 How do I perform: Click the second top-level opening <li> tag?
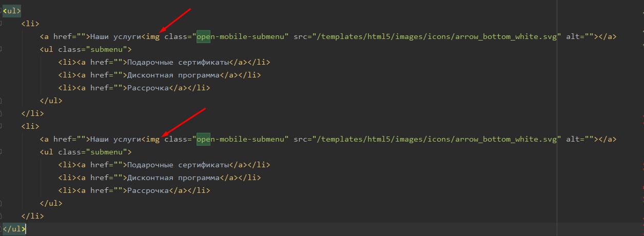(x=30, y=126)
